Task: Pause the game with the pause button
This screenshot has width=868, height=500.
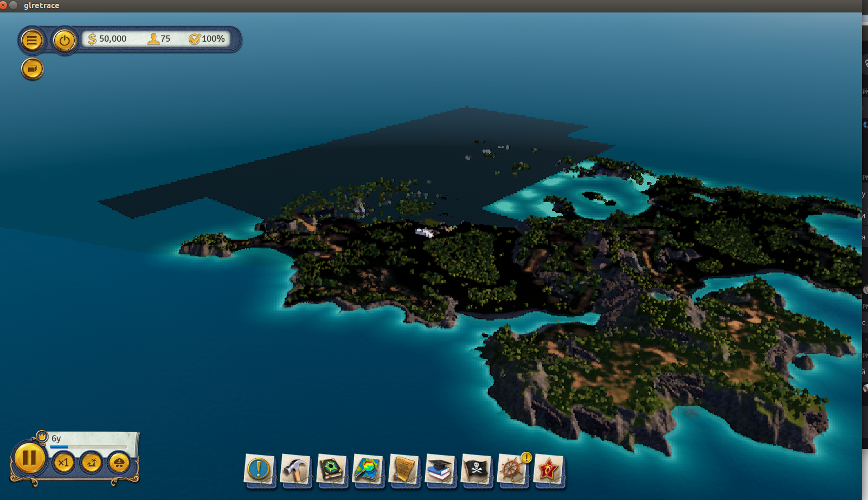Action: point(29,458)
